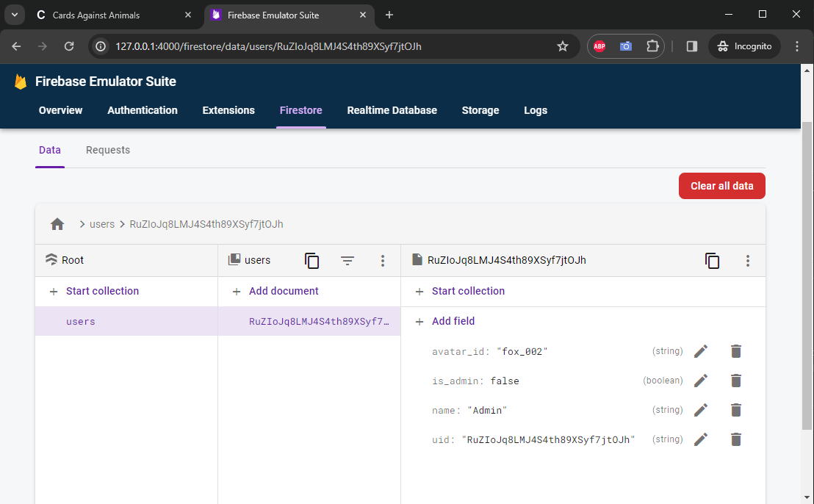Switch to the Requests sub-tab
Viewport: 814px width, 504px height.
(x=108, y=150)
